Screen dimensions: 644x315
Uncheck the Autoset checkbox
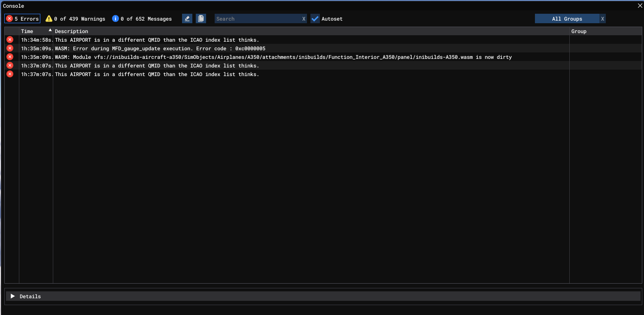click(315, 19)
